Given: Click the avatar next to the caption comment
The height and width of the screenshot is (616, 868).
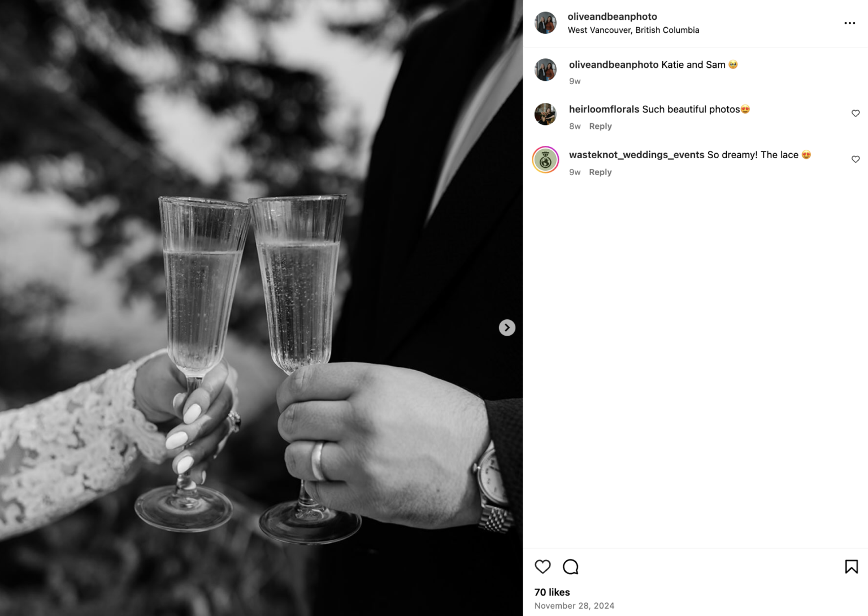Looking at the screenshot, I should 545,70.
